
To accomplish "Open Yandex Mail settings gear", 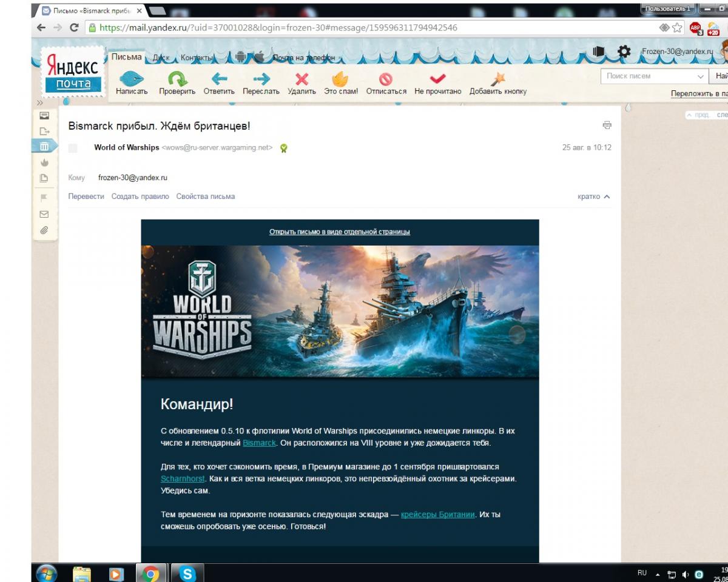I will pos(624,52).
